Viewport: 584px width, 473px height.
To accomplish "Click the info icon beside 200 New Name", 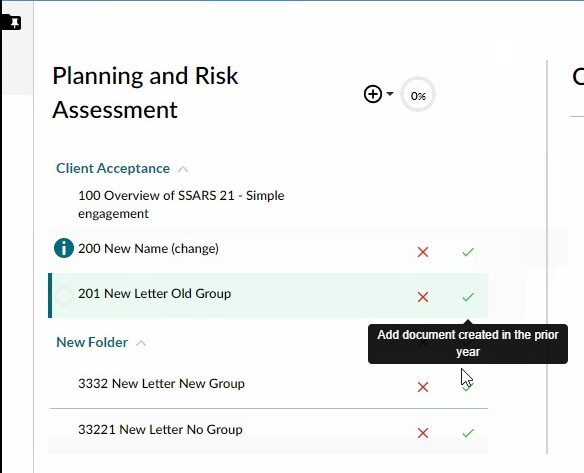I will tap(64, 248).
